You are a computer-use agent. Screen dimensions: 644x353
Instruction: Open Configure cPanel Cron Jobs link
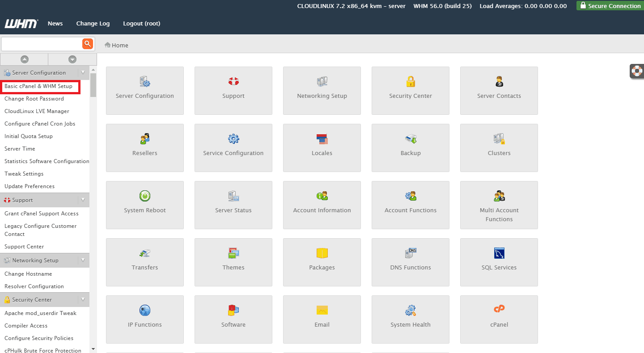[x=40, y=124]
